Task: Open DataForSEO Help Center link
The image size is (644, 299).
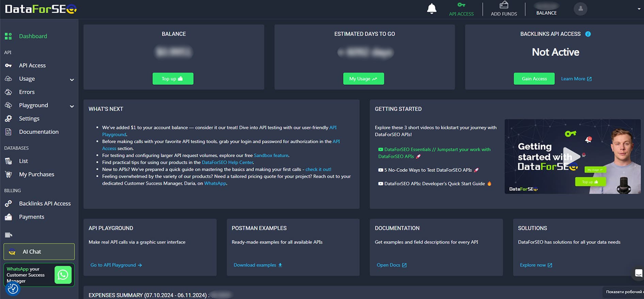Action: pyautogui.click(x=227, y=162)
